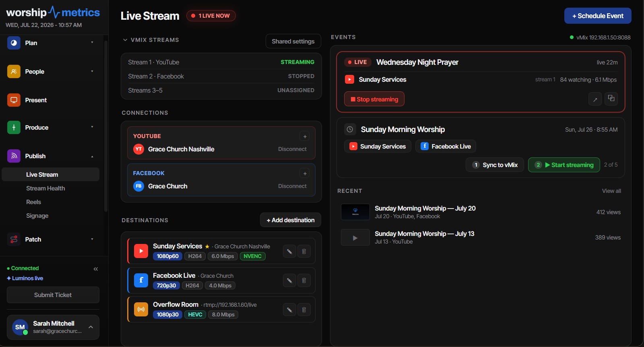The image size is (644, 347).
Task: Open Sarah Mitchell account menu chevron
Action: pyautogui.click(x=91, y=327)
